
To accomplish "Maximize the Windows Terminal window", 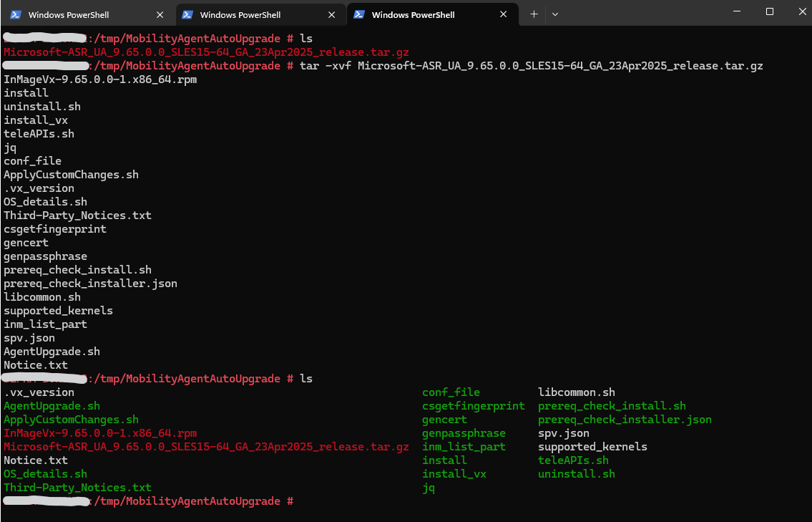I will 770,11.
